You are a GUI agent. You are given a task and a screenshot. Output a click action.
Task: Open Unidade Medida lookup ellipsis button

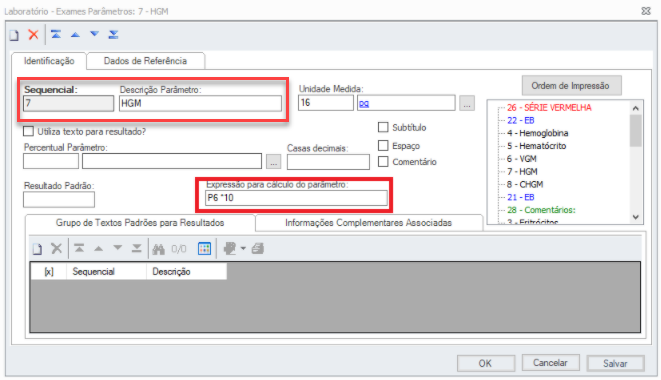(467, 103)
